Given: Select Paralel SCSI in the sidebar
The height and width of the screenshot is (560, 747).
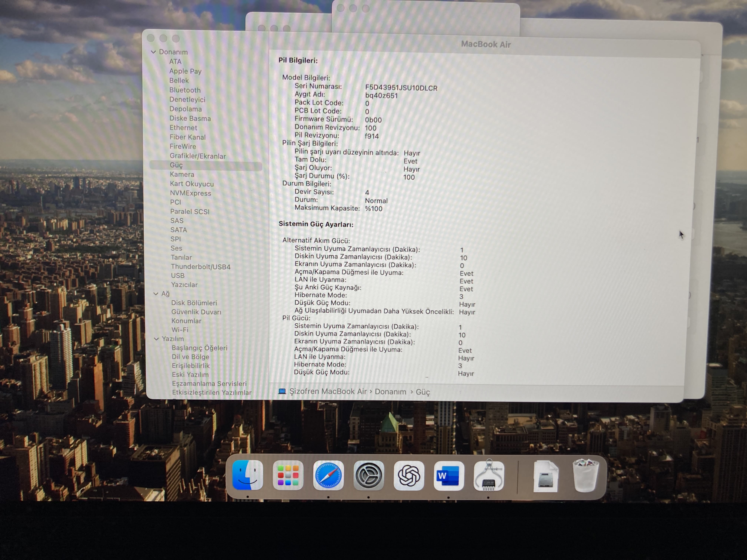Looking at the screenshot, I should point(190,212).
